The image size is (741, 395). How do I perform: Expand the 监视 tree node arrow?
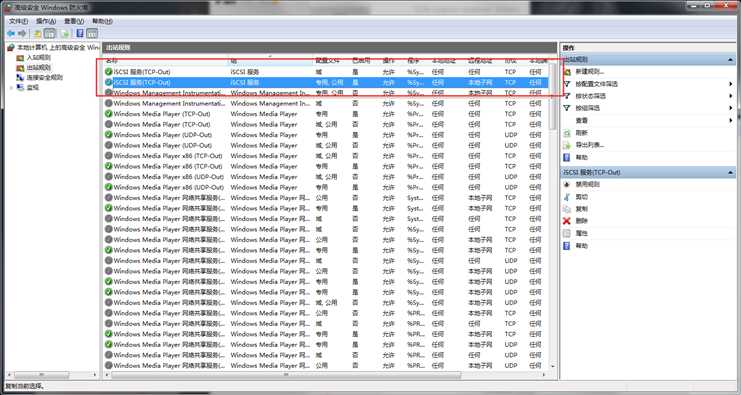11,87
